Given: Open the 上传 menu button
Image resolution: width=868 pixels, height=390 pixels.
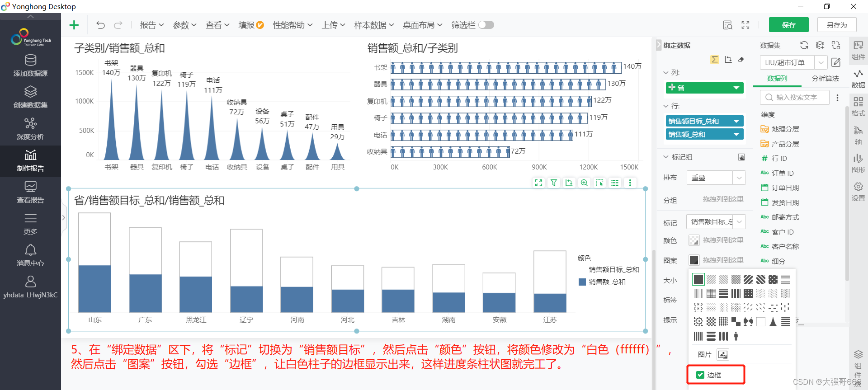Looking at the screenshot, I should pyautogui.click(x=333, y=25).
